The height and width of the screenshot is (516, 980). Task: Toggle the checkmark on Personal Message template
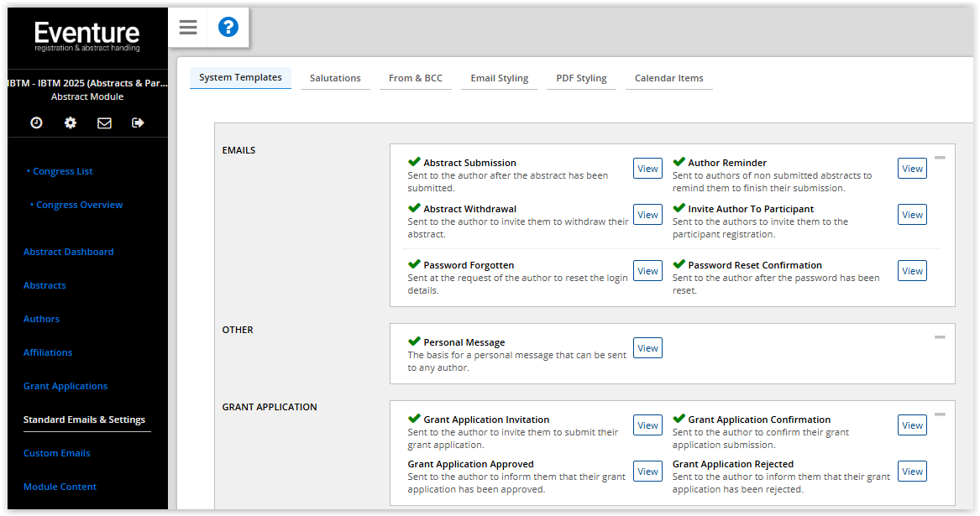[412, 340]
